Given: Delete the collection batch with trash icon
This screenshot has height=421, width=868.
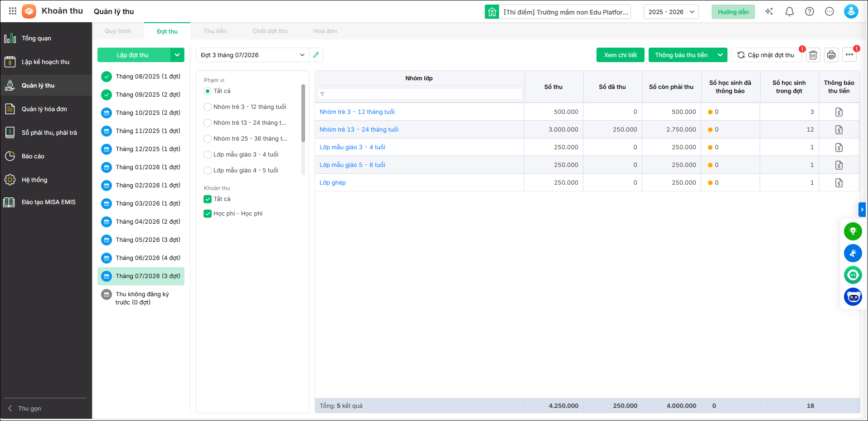Looking at the screenshot, I should (x=813, y=55).
